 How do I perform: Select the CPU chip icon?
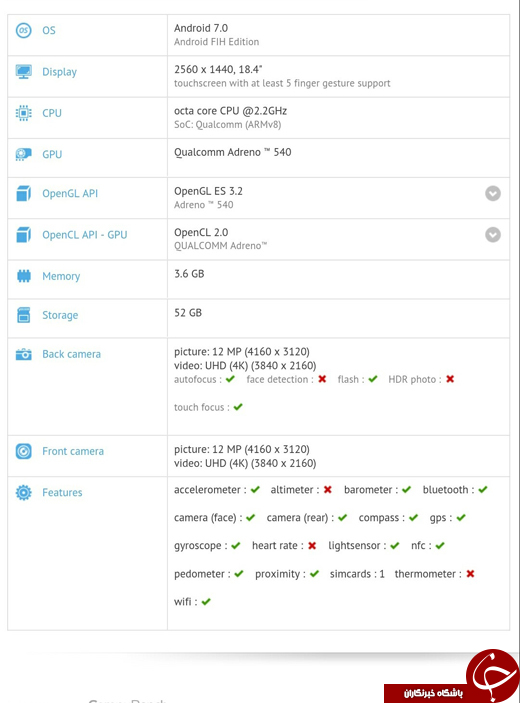(x=23, y=113)
